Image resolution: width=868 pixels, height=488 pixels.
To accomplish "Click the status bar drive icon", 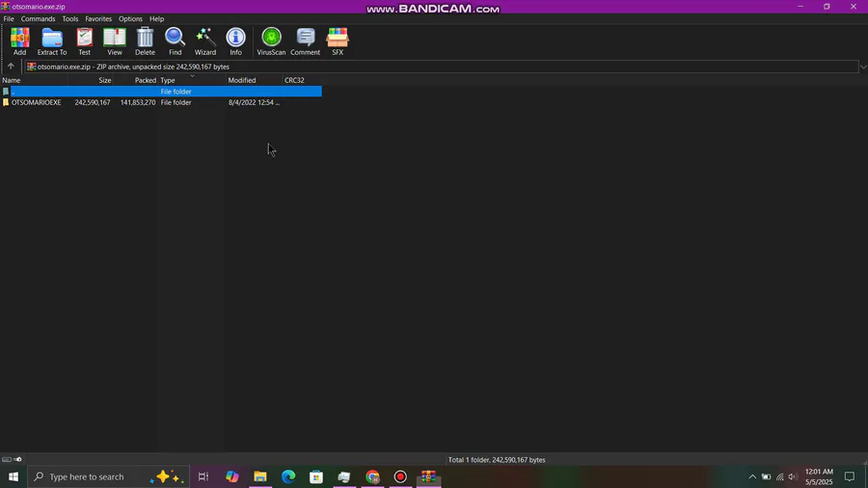I will pyautogui.click(x=7, y=459).
